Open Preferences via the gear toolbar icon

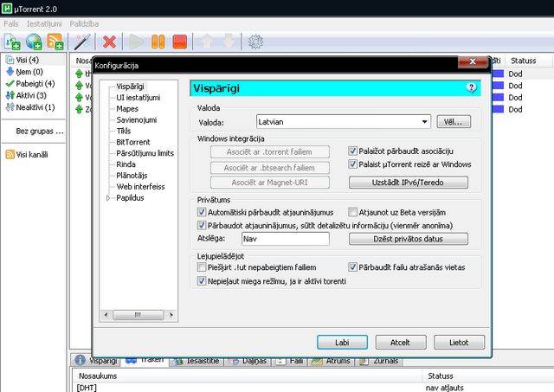[x=255, y=42]
